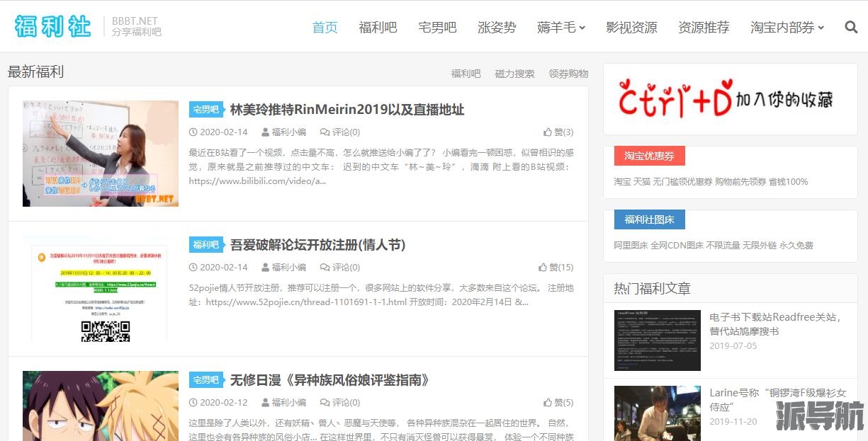Open the 涨姿势 navigation item
The height and width of the screenshot is (441, 868).
(x=497, y=28)
